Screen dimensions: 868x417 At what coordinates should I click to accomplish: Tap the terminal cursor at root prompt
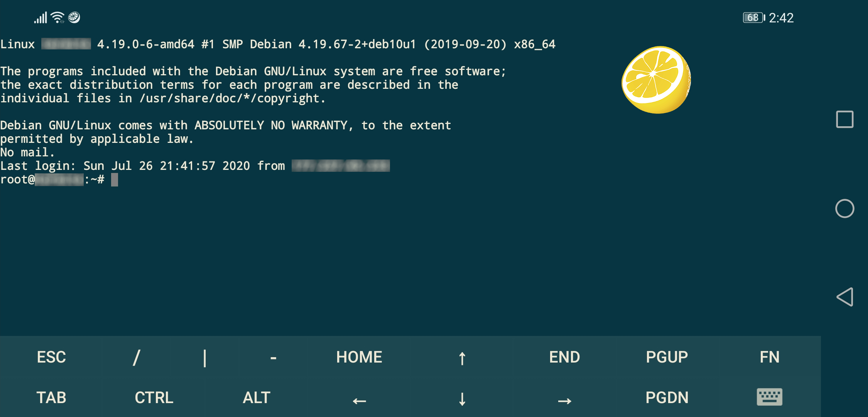(115, 180)
